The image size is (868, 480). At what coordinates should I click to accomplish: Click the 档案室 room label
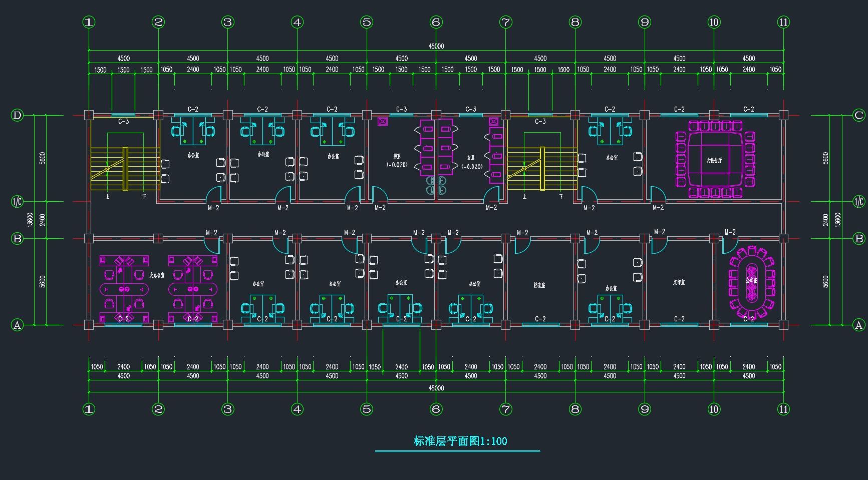539,285
